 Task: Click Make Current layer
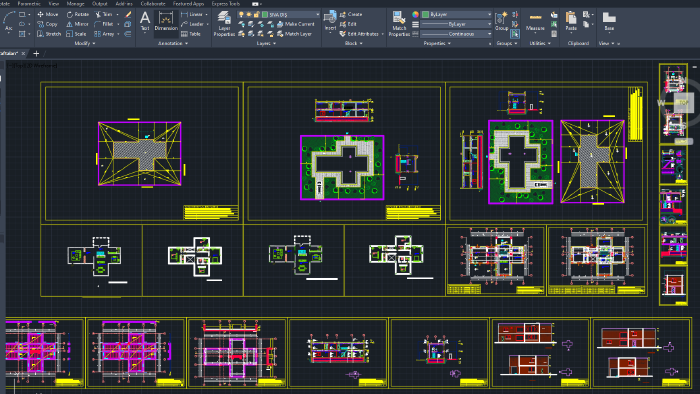[x=296, y=24]
